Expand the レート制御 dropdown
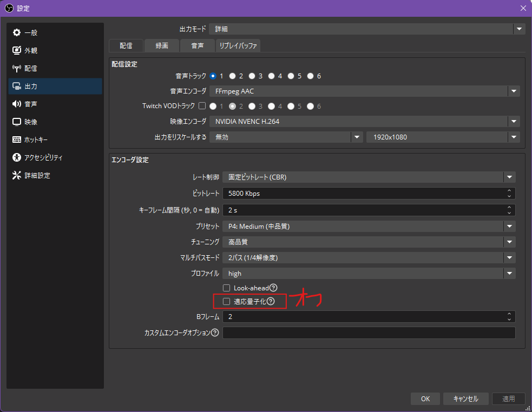532x412 pixels. (x=369, y=177)
